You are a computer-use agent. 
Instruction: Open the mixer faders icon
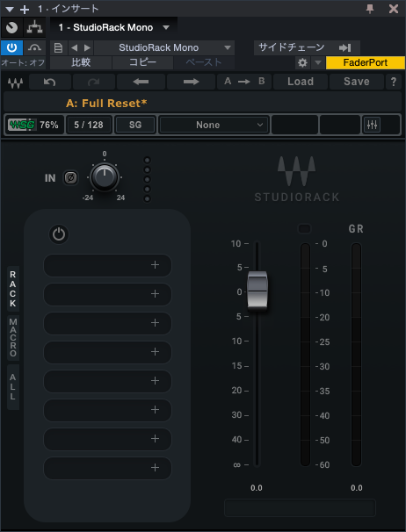click(372, 125)
